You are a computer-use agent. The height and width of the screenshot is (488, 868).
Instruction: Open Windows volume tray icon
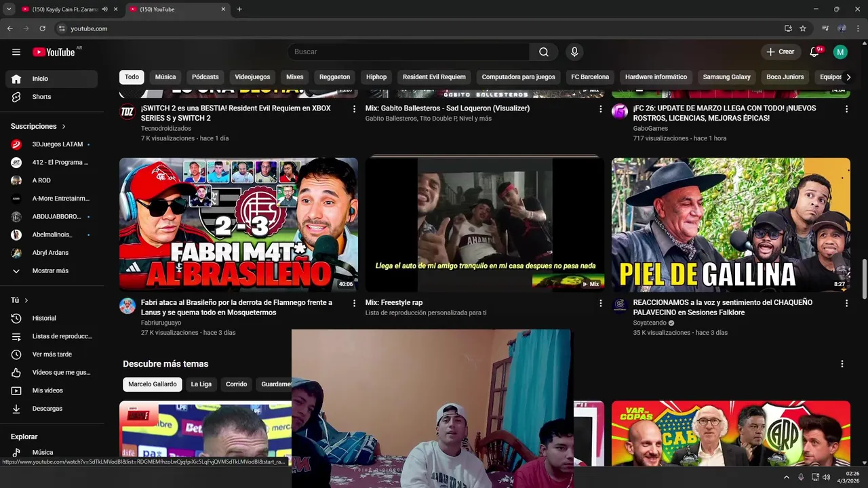[x=826, y=477]
